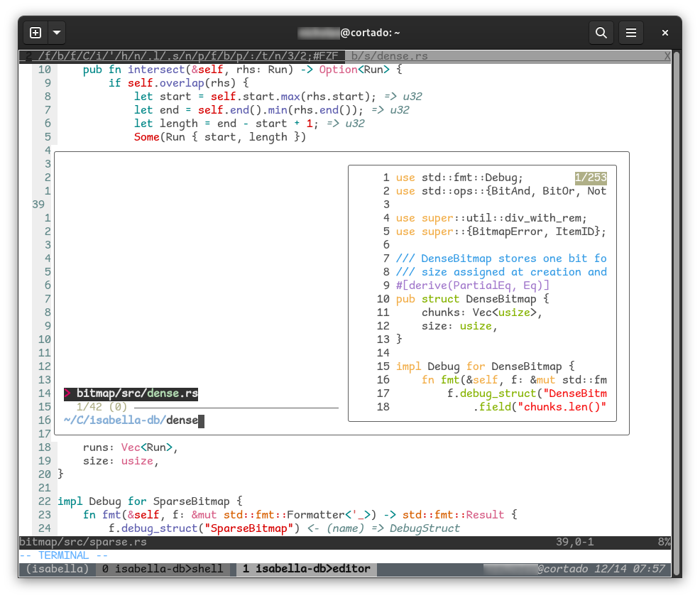Click 'size: usize,' line in sparse.rs
Screen dimensions: 700x598
pos(121,461)
